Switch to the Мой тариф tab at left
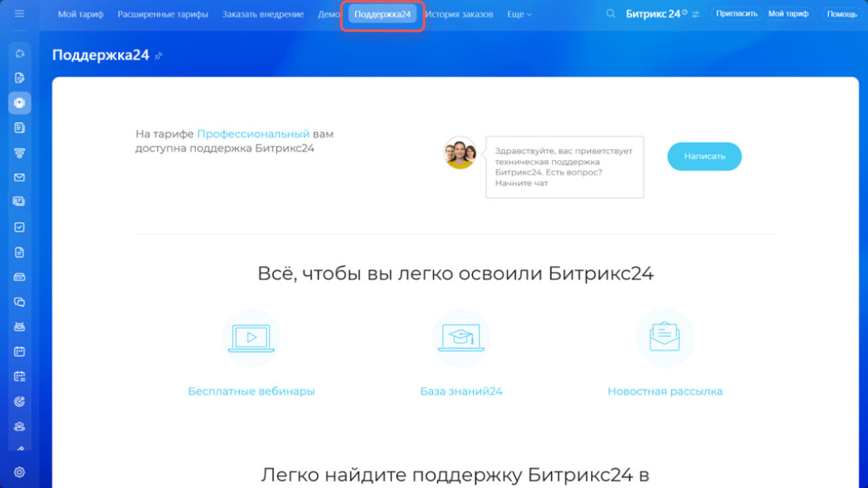The image size is (868, 488). coord(81,14)
